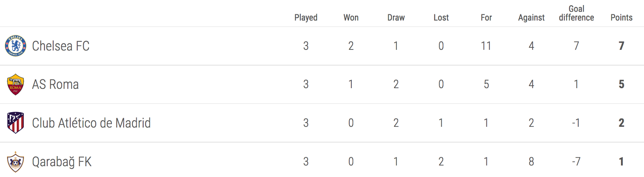Image resolution: width=644 pixels, height=177 pixels.
Task: Open the Chelsea FC team link
Action: point(61,46)
